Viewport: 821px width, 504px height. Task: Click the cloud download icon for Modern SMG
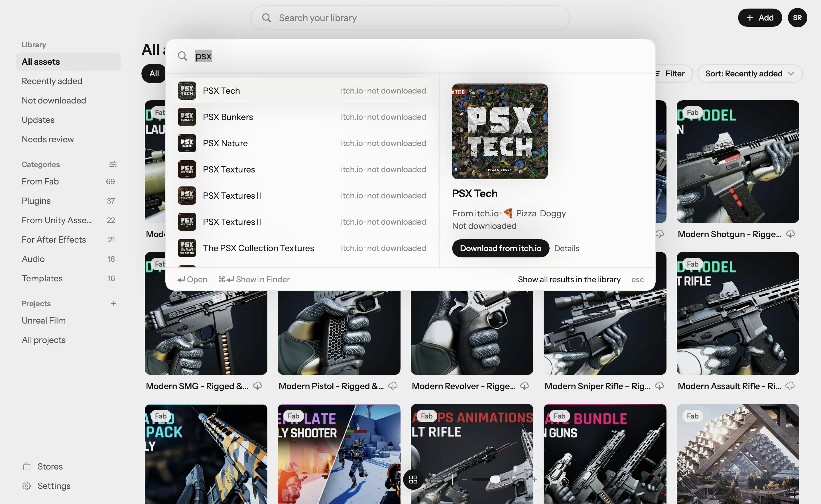pos(257,386)
